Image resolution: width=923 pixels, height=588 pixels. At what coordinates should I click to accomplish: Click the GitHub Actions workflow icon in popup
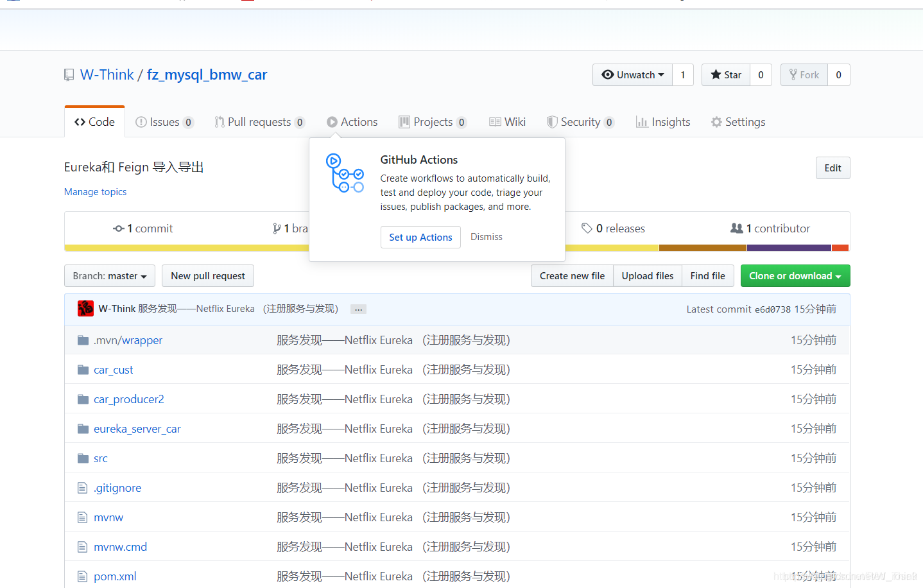pyautogui.click(x=345, y=173)
